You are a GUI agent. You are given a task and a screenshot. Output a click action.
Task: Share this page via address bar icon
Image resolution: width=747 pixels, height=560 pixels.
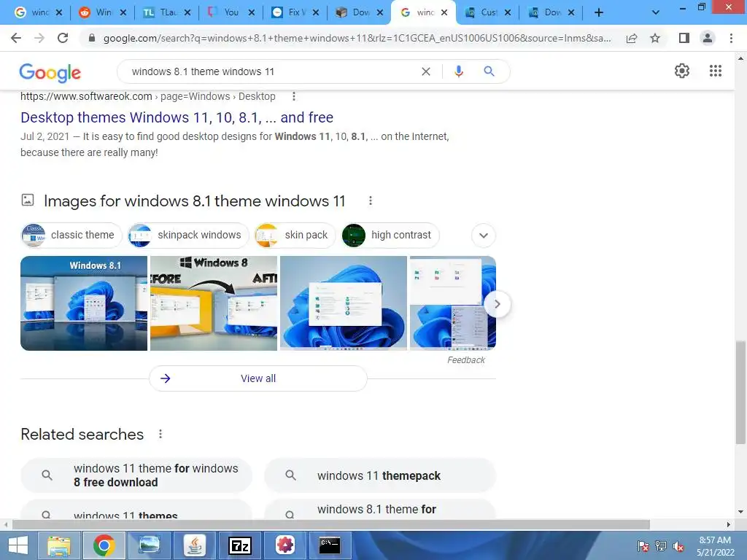pos(632,38)
